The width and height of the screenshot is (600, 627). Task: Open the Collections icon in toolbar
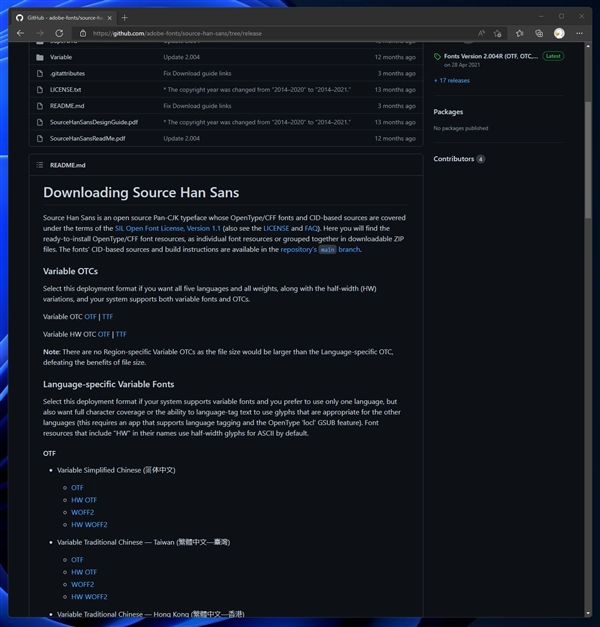539,33
